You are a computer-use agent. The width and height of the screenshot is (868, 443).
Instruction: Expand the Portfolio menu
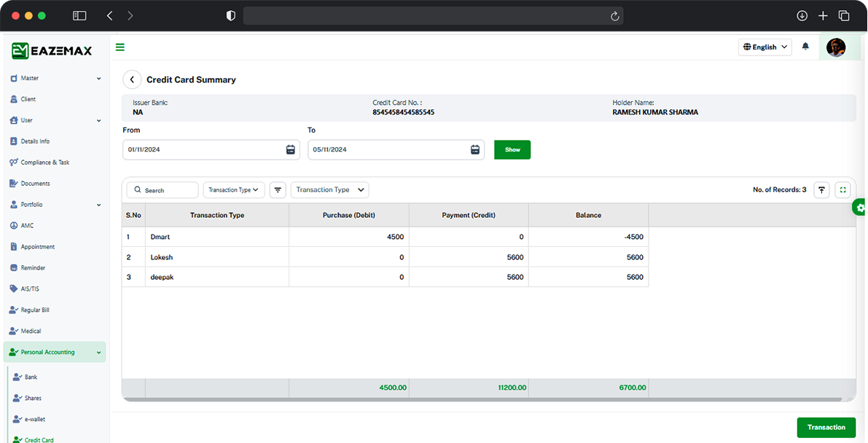click(x=55, y=204)
